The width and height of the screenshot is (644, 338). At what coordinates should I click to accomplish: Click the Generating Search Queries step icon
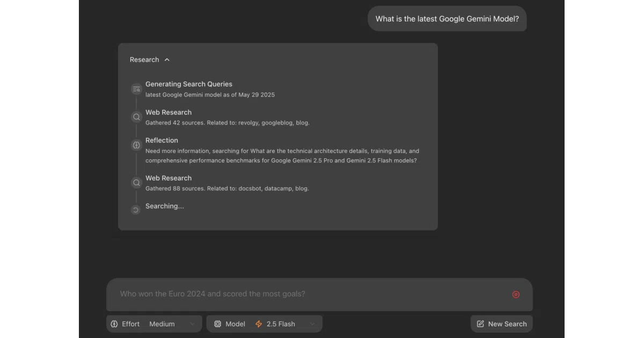pos(136,90)
